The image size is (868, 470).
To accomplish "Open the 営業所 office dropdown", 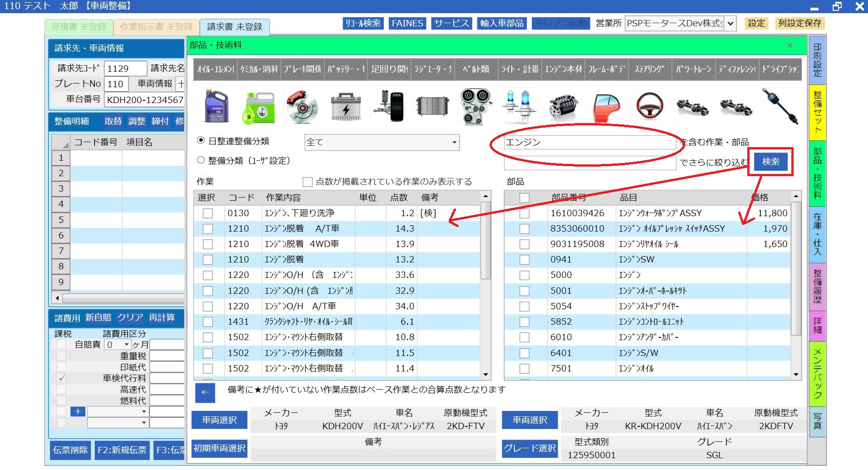I will point(730,24).
